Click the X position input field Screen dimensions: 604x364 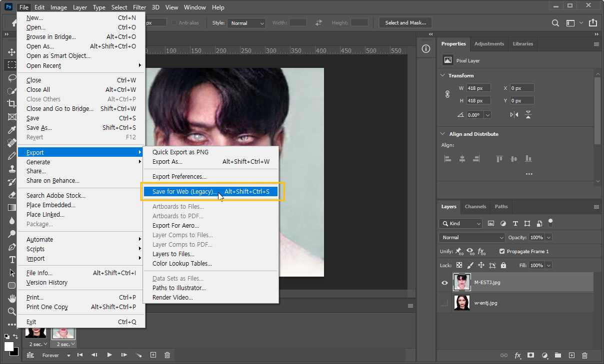pyautogui.click(x=522, y=87)
